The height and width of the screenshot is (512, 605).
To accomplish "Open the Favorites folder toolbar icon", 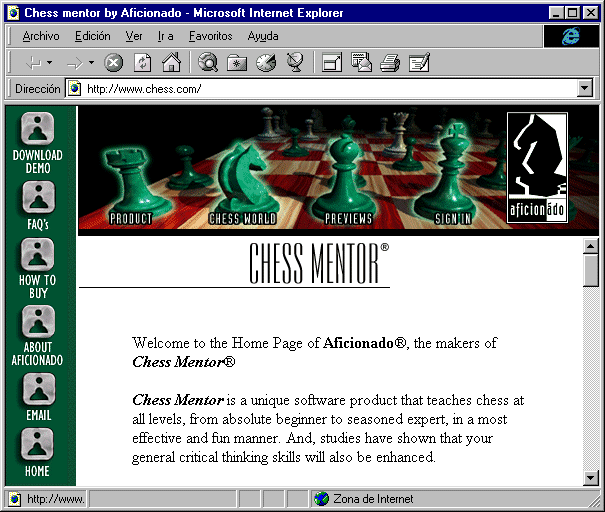I will [237, 63].
